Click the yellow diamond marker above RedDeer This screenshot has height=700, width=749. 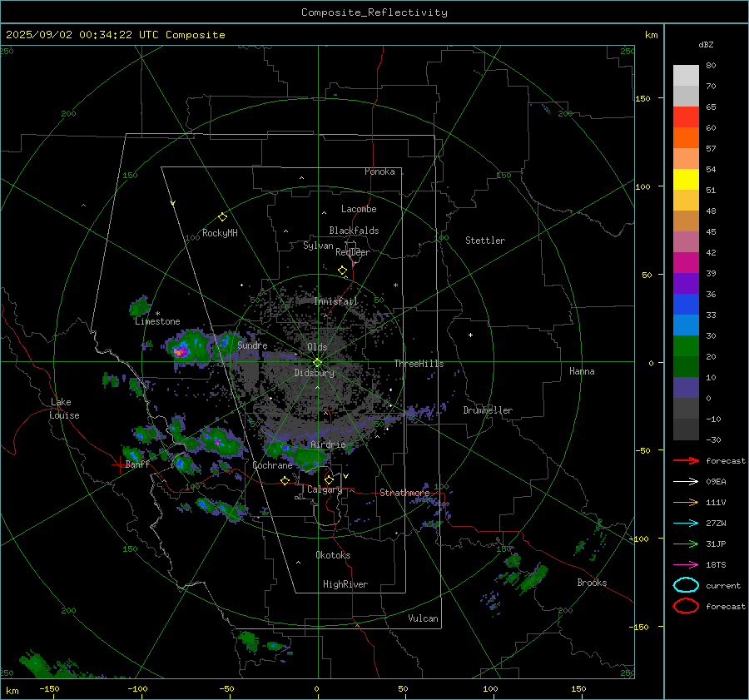[342, 271]
